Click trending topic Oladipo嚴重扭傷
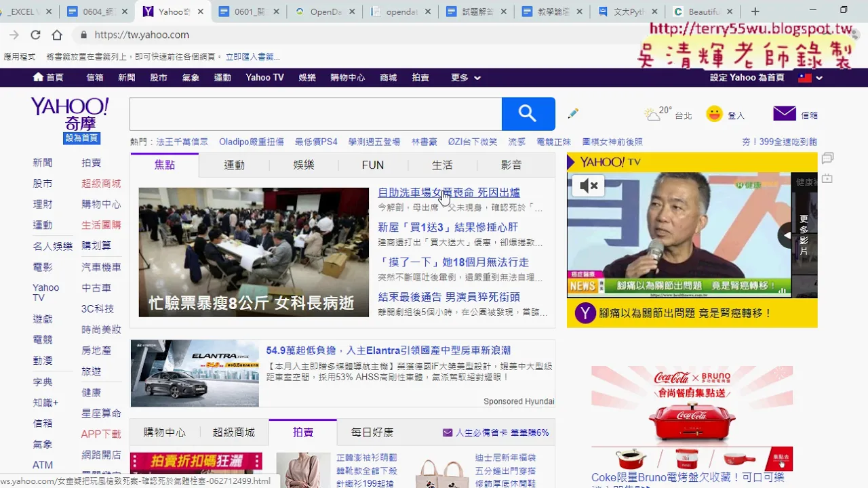868x488 pixels. pos(252,142)
